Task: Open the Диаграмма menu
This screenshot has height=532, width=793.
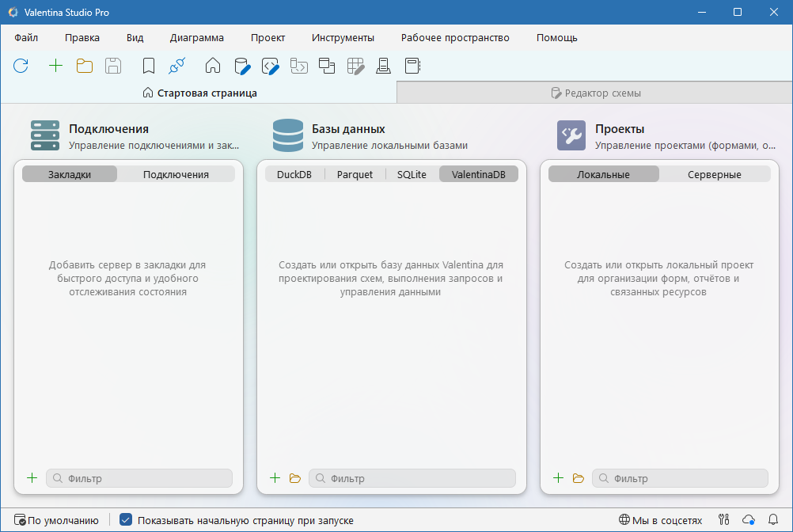Action: [x=197, y=38]
